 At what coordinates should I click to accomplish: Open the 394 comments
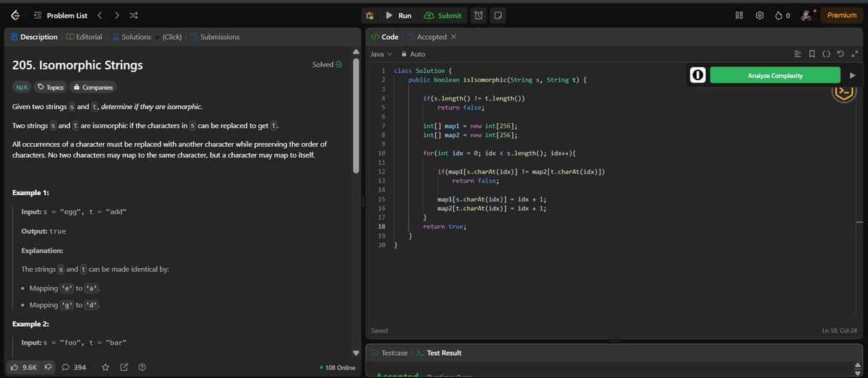(75, 367)
